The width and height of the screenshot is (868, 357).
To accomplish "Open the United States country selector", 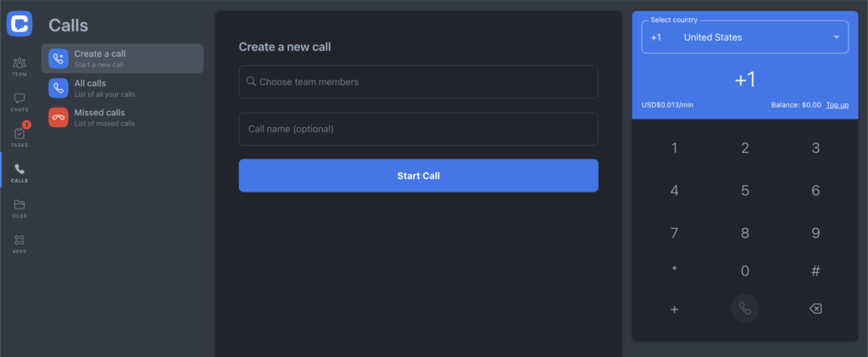I will (x=744, y=37).
